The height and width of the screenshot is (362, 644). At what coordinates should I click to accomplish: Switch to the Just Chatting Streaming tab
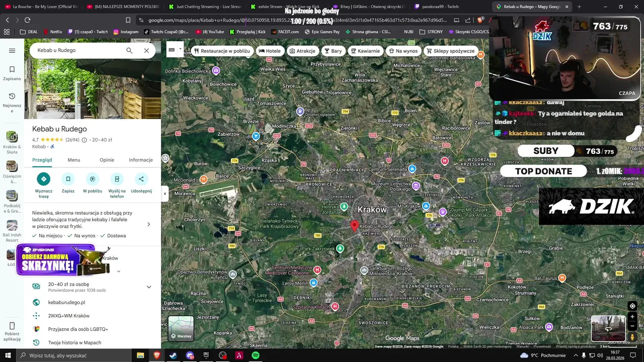(205, 7)
